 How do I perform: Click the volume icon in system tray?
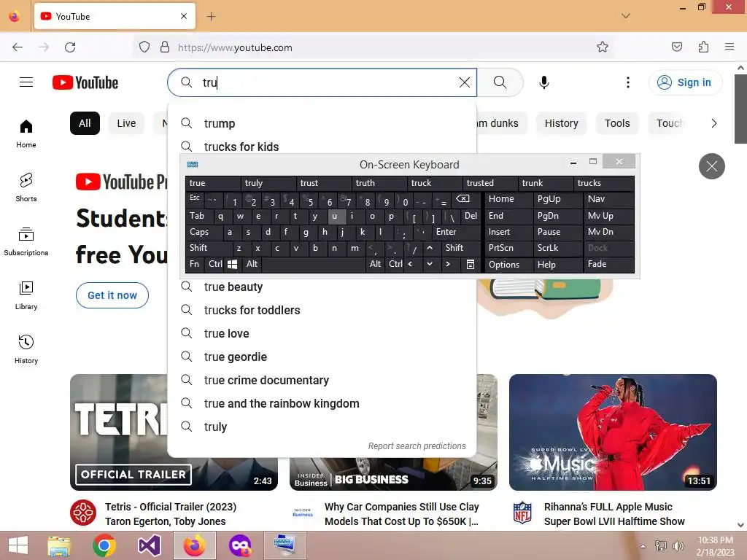[x=678, y=546]
